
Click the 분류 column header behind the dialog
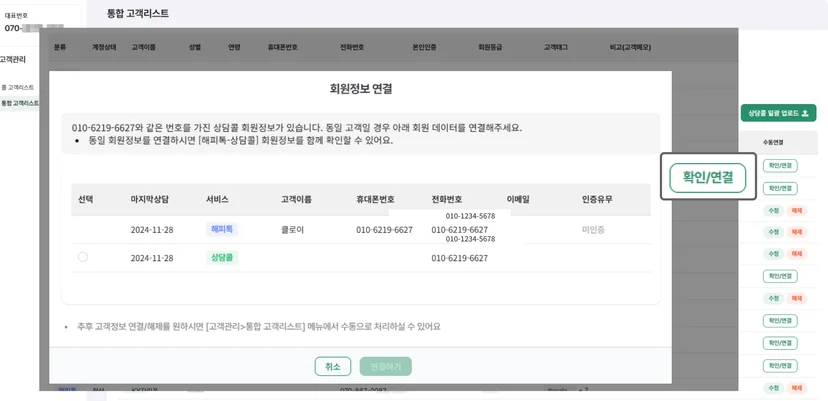pos(60,47)
